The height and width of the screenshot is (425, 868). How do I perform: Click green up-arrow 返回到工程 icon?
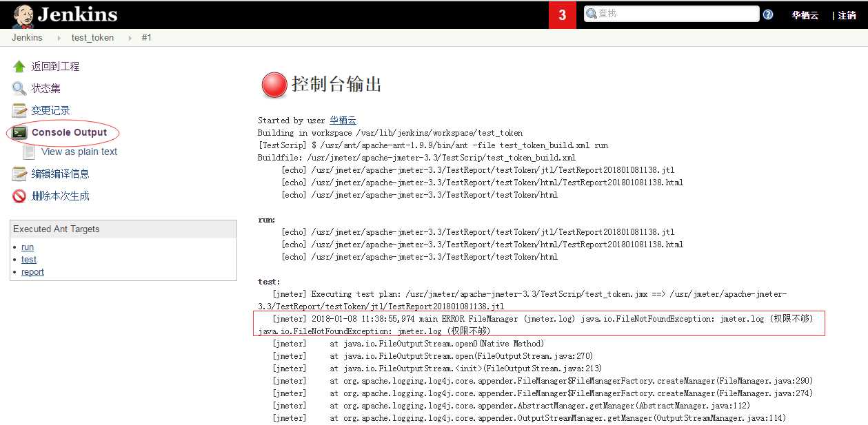19,66
